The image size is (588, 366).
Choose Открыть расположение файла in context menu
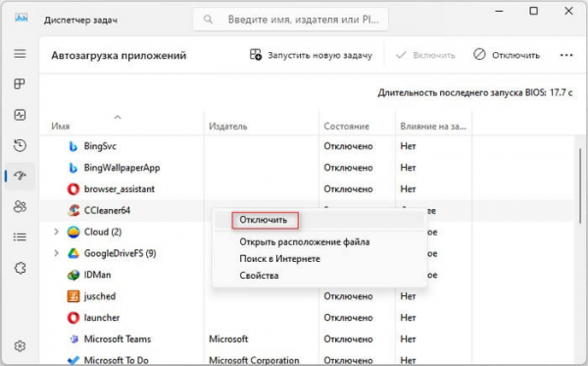click(x=305, y=242)
